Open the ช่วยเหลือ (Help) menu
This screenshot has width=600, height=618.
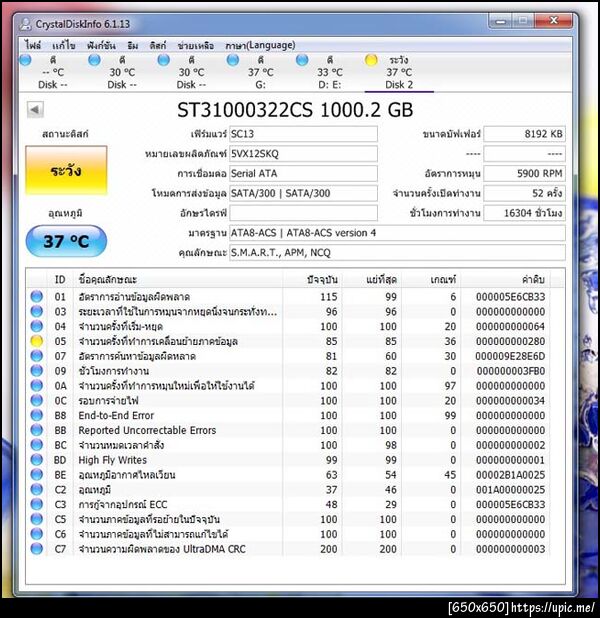coord(196,45)
